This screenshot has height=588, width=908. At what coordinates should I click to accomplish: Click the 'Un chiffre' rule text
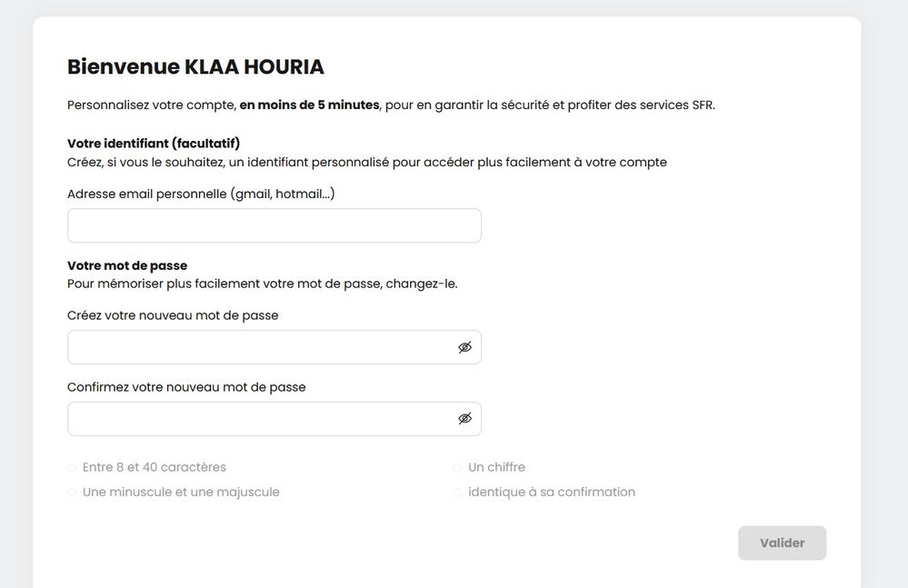point(496,467)
